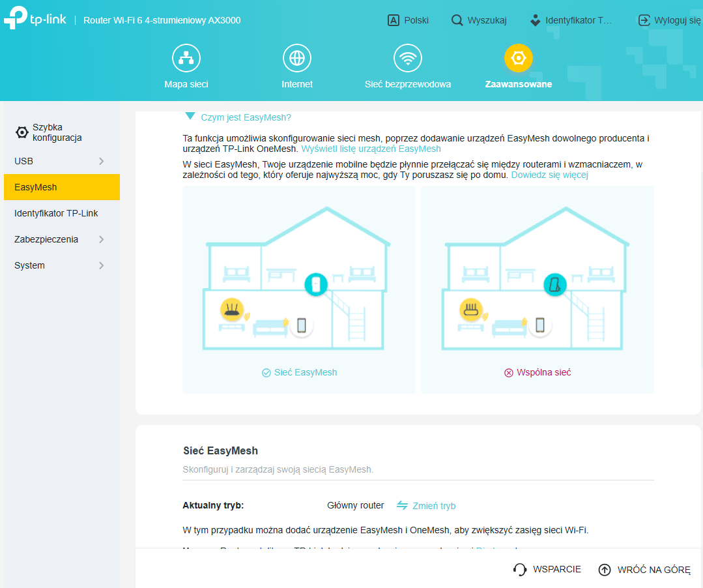Click the Identyfikator TP-Link cloud icon
This screenshot has width=703, height=588.
point(536,20)
